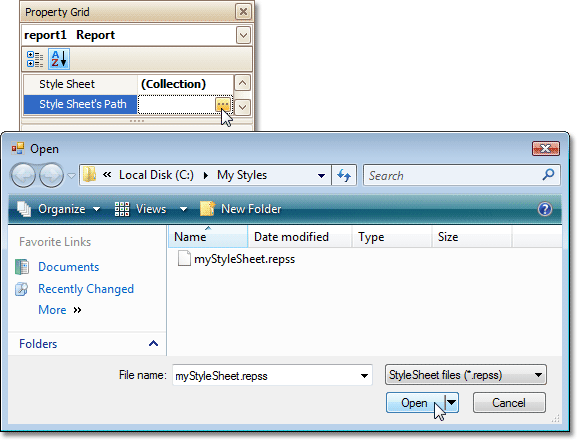Open the address bar path dropdown
The height and width of the screenshot is (440, 577).
click(321, 175)
